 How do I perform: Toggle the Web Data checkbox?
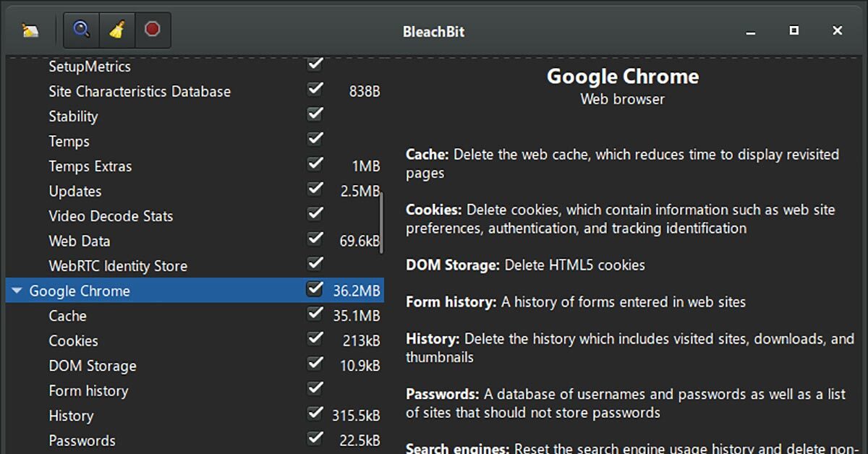pyautogui.click(x=315, y=238)
